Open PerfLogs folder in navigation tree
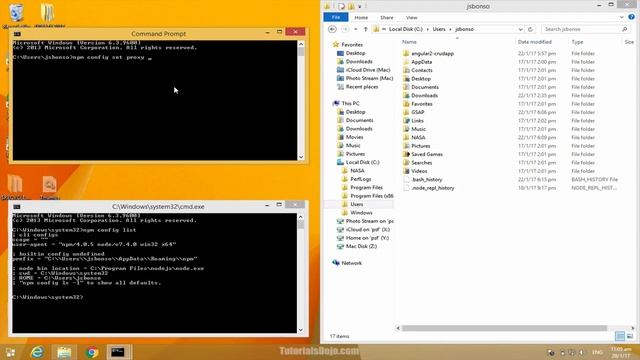This screenshot has height=360, width=640. coord(360,179)
